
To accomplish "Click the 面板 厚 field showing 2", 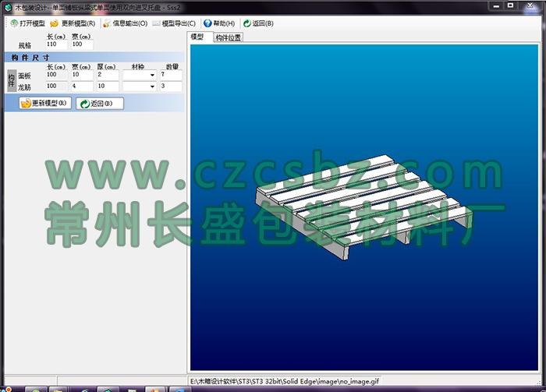I will (x=108, y=75).
